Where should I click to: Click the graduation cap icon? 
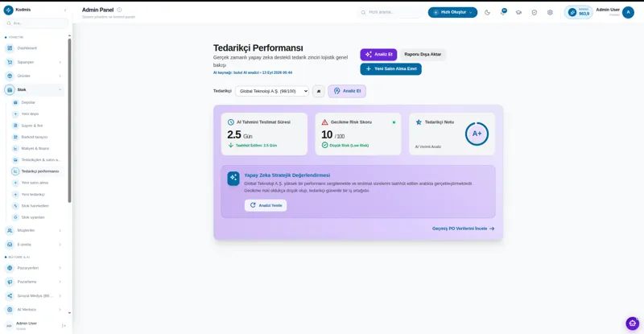[518, 12]
